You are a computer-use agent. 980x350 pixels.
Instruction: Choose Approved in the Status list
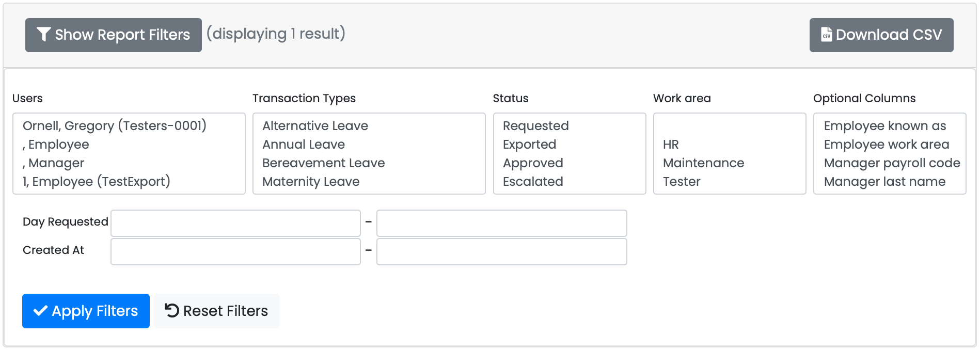click(x=533, y=163)
